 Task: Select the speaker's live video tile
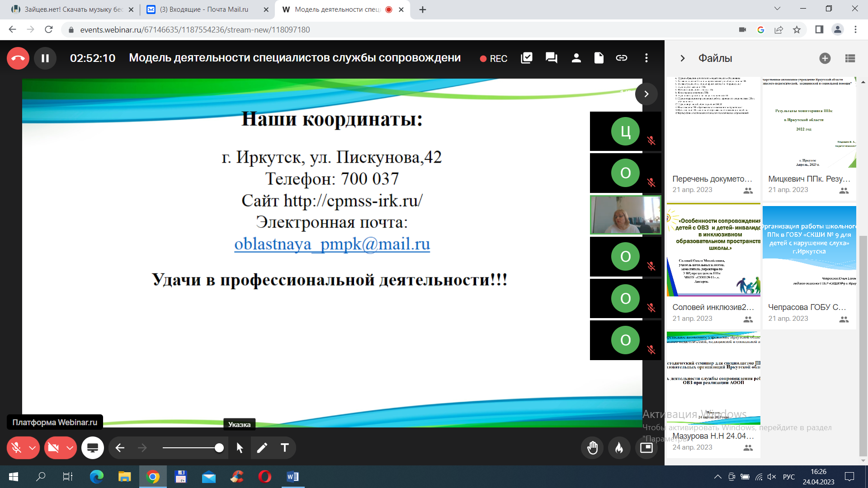(626, 215)
